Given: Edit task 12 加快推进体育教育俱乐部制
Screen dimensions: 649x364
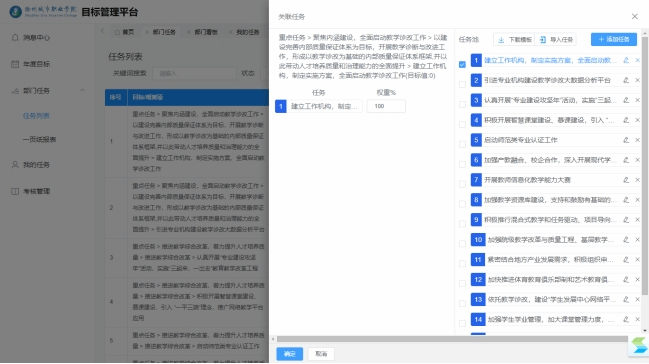Looking at the screenshot, I should tap(626, 280).
